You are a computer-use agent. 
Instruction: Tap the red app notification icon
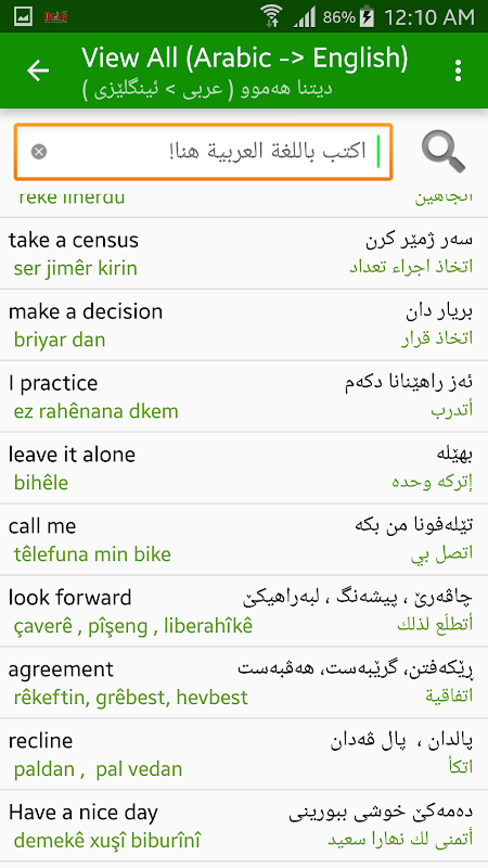point(55,17)
